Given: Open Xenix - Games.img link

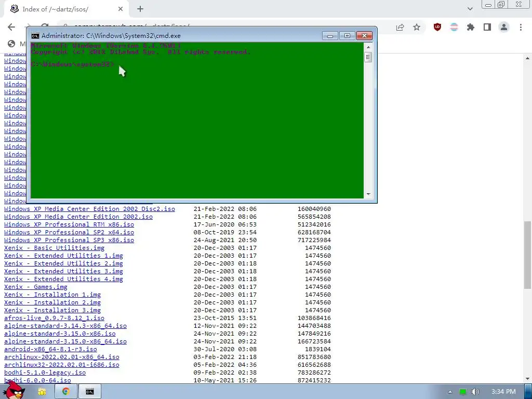Looking at the screenshot, I should tap(36, 287).
